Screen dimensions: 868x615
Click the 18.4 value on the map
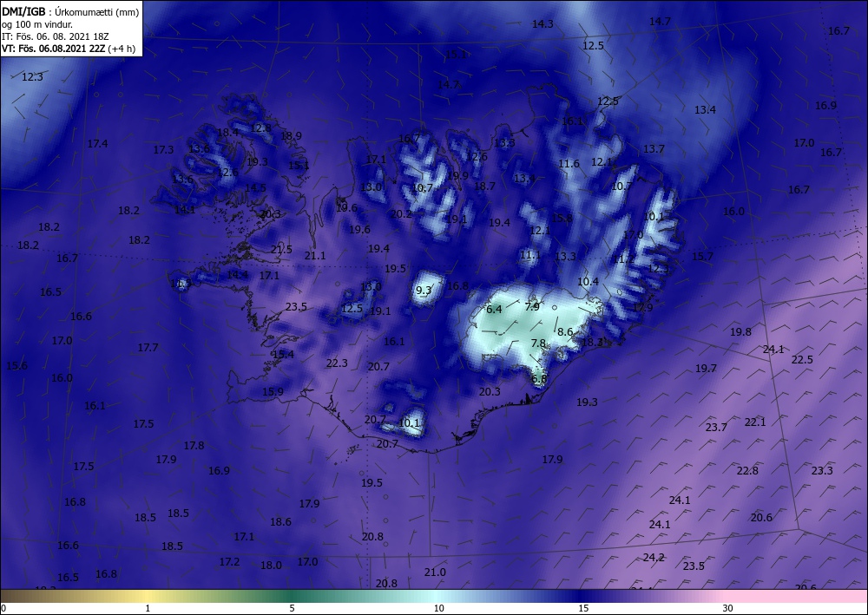pos(227,132)
